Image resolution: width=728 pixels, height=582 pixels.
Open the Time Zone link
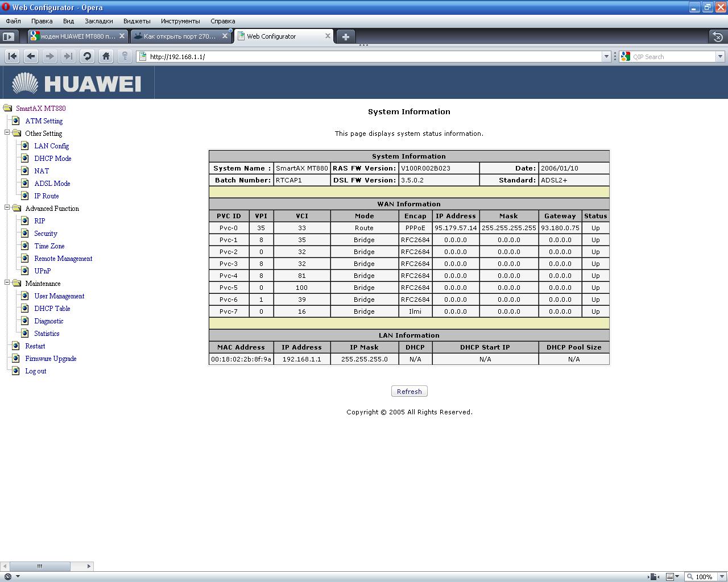pos(49,246)
